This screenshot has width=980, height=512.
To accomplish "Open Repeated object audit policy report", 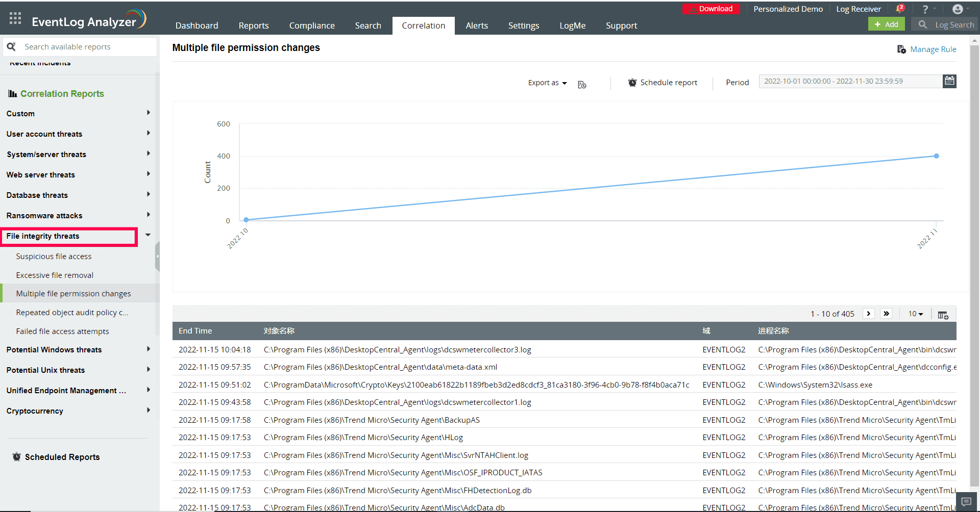I will (x=72, y=313).
